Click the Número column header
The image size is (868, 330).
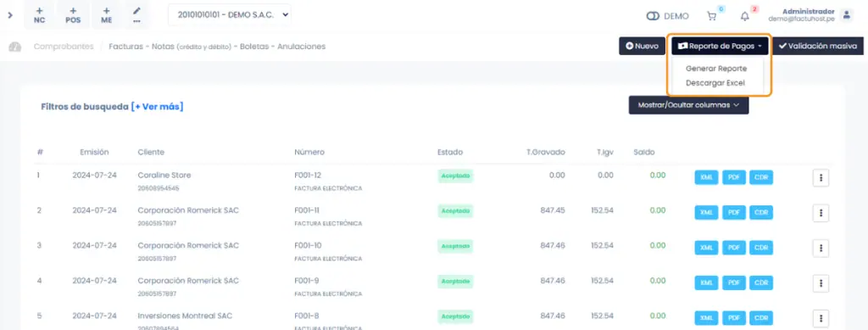click(309, 152)
